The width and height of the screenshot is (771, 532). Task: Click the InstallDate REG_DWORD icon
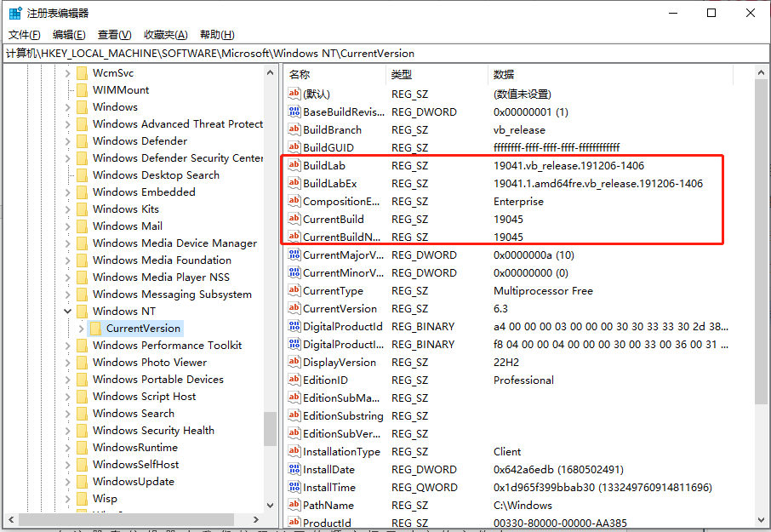coord(294,469)
